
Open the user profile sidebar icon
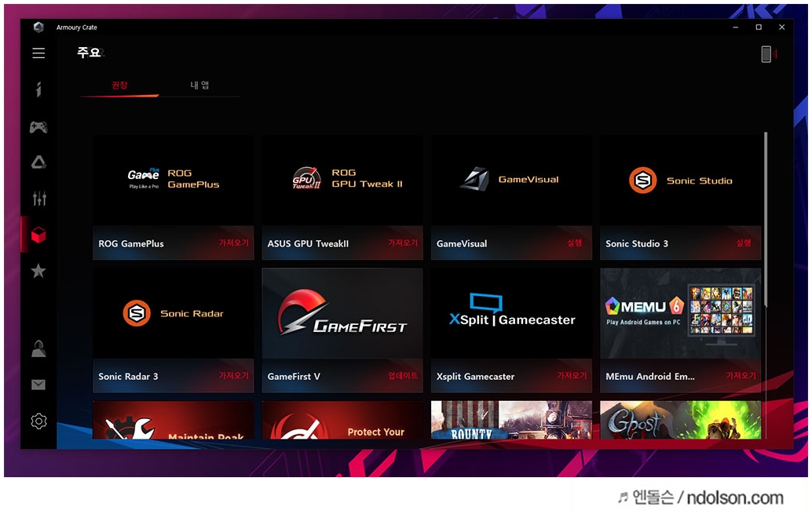click(x=38, y=348)
